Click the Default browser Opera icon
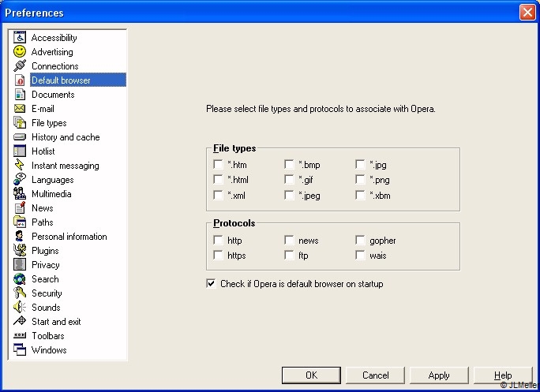 20,80
